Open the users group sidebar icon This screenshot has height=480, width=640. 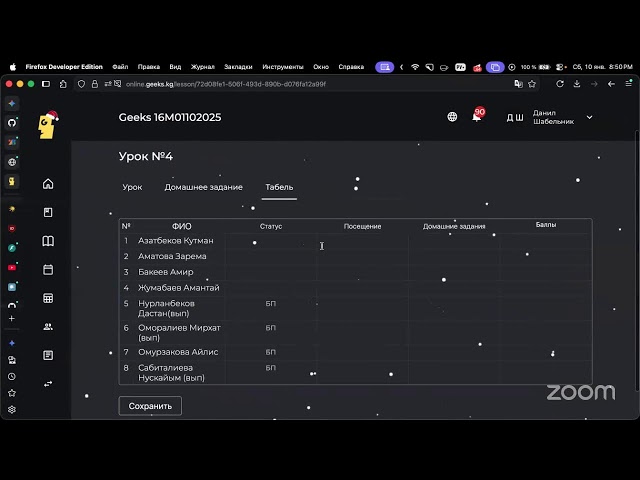(x=48, y=326)
